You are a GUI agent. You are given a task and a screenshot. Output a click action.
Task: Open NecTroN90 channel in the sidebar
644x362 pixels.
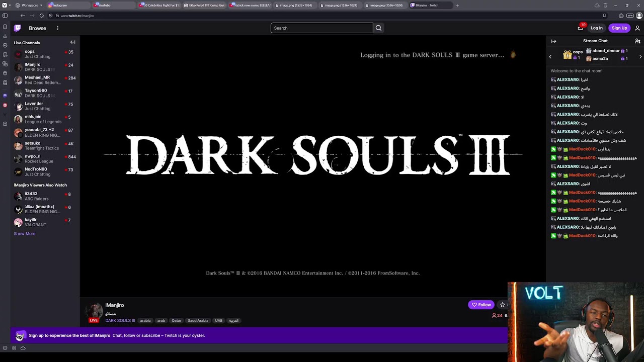point(44,172)
